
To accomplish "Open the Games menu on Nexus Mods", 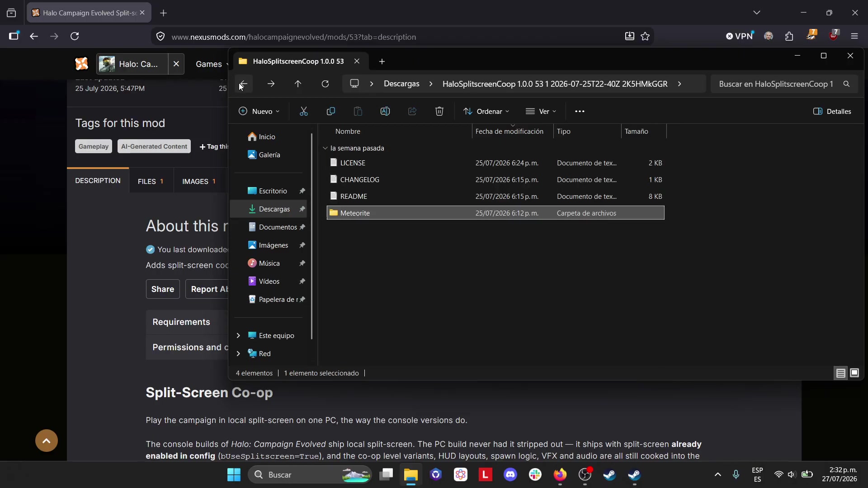I will point(212,64).
